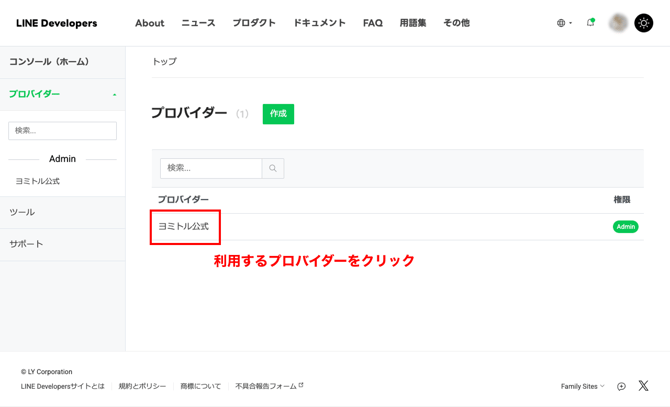Open the X (Twitter) icon in footer

click(643, 386)
